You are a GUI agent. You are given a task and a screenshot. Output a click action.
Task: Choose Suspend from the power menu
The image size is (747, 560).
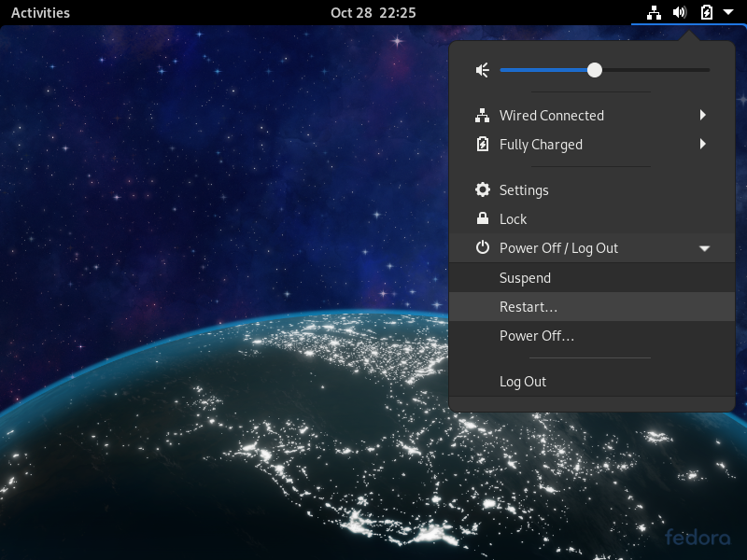click(x=592, y=277)
